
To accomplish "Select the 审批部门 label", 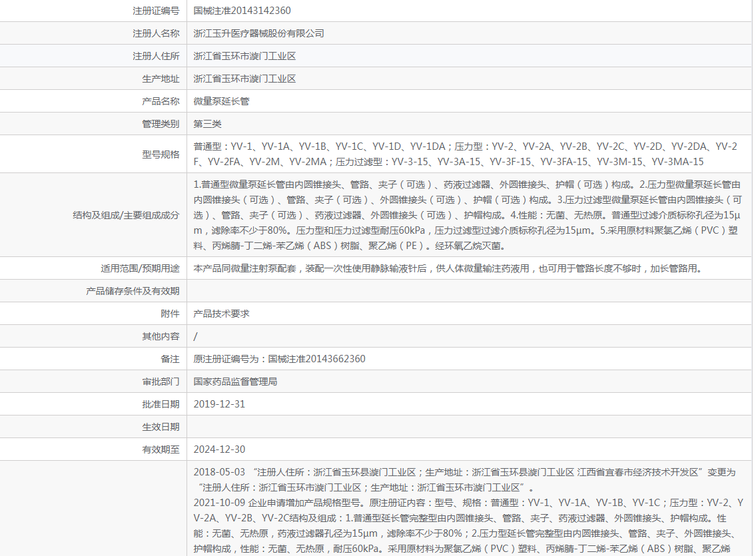I will click(161, 382).
